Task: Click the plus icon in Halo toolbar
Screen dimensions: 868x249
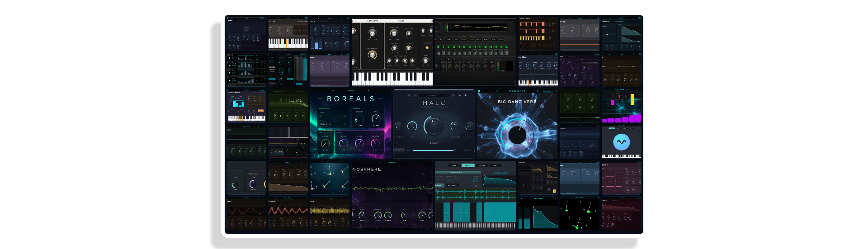Action: [x=459, y=95]
